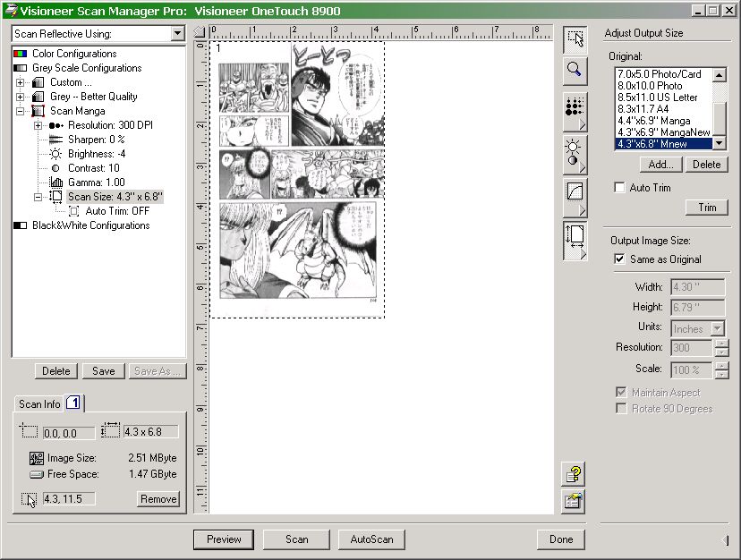Open the resolution dots tool panel
741x560 pixels.
coord(575,112)
